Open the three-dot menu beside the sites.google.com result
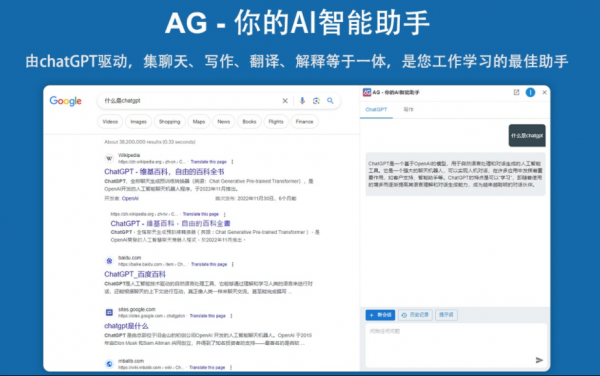This screenshot has height=376, width=600. pos(232,316)
